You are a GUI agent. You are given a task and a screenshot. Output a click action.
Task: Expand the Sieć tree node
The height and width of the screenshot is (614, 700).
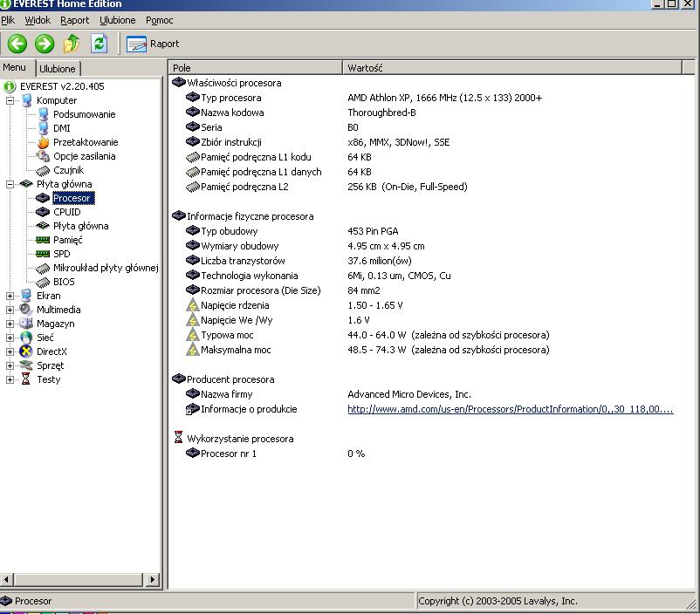10,338
